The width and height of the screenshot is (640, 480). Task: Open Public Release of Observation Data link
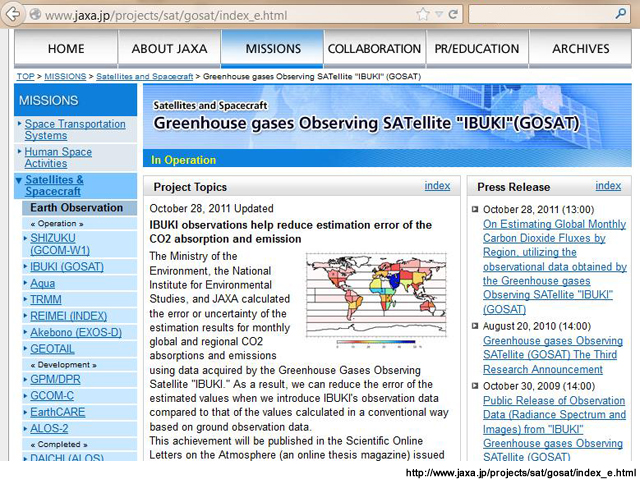(x=554, y=429)
